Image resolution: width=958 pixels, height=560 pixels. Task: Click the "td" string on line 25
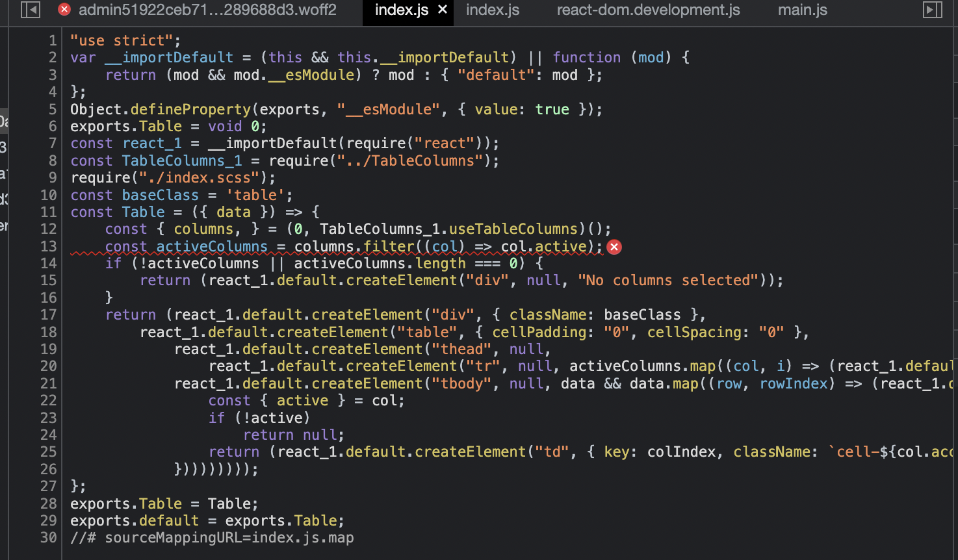[x=552, y=452]
